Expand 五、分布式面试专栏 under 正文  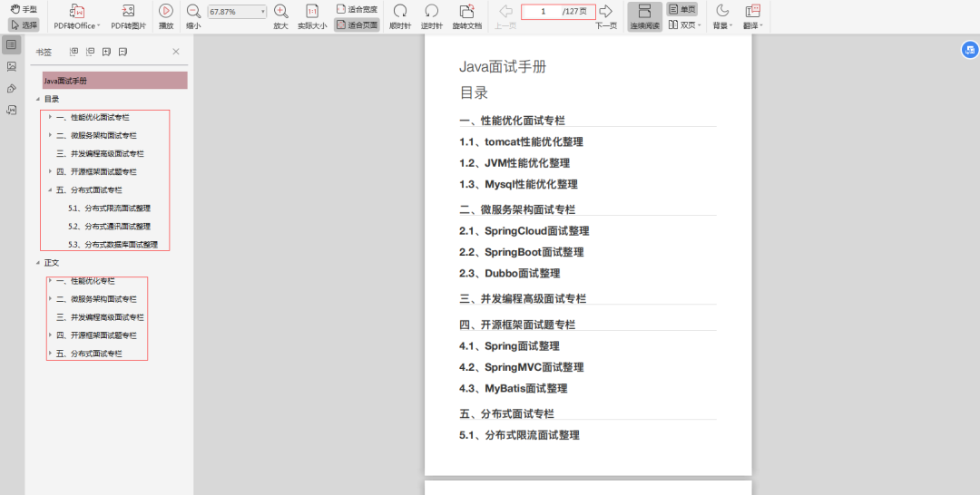[x=51, y=354]
